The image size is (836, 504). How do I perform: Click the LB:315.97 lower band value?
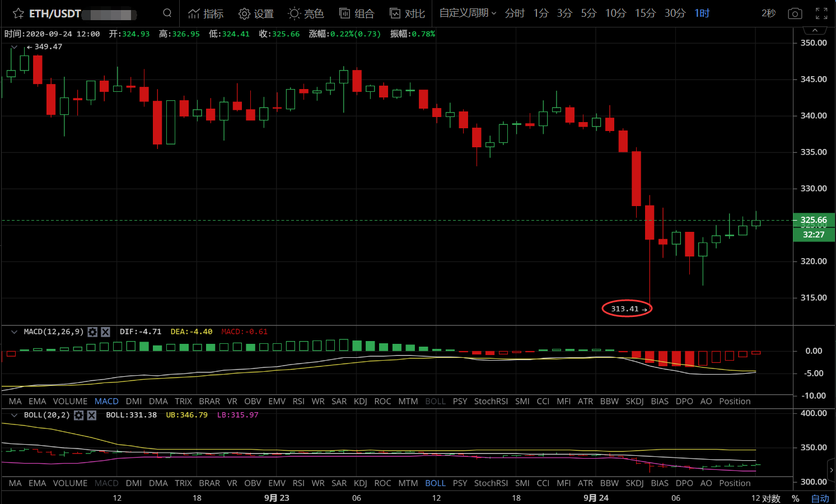click(237, 415)
